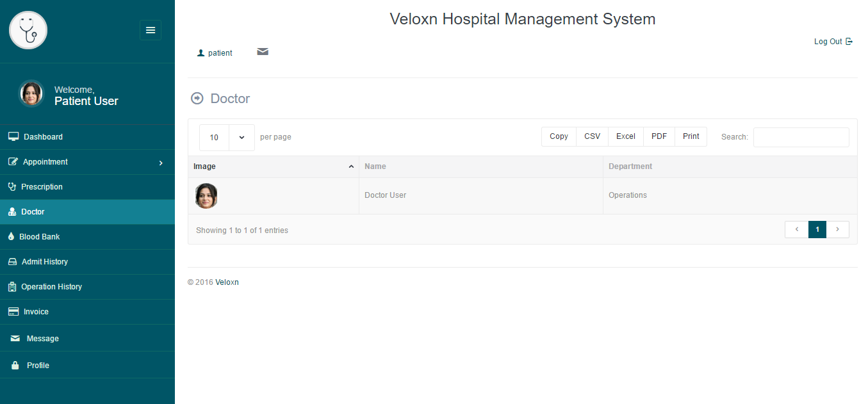Click Doctor User's photo thumbnail
The width and height of the screenshot is (868, 404).
206,196
